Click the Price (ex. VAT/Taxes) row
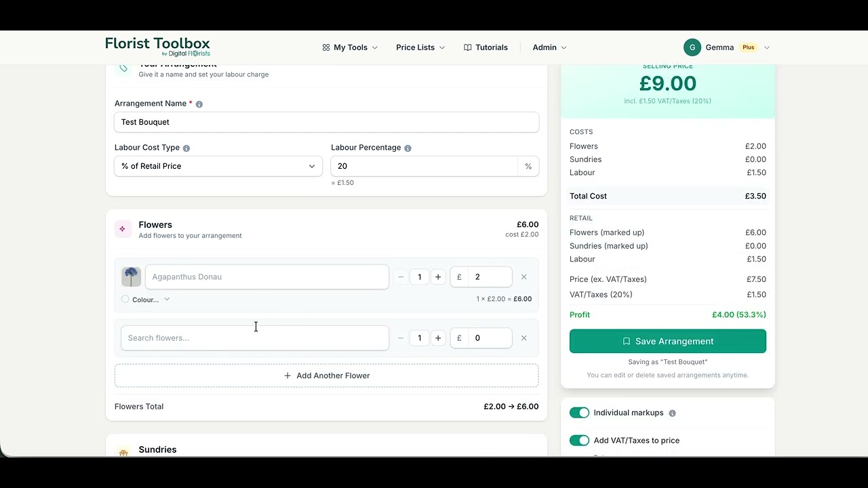The width and height of the screenshot is (868, 488). pos(668,279)
